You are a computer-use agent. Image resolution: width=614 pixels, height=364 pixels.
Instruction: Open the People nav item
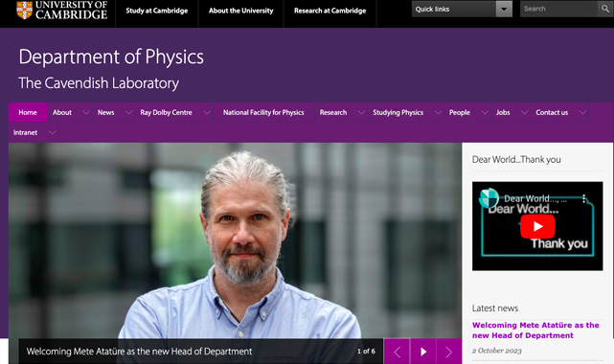[x=460, y=112]
